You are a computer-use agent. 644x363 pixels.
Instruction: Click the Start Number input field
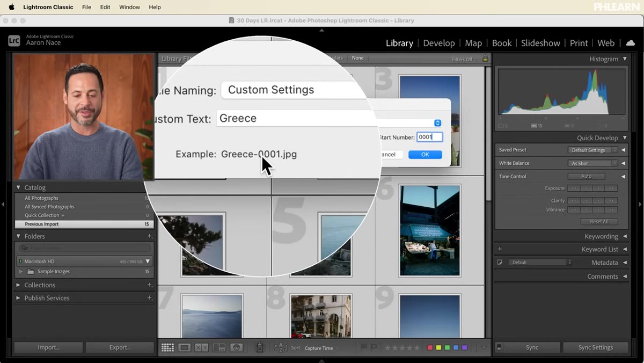click(x=430, y=137)
